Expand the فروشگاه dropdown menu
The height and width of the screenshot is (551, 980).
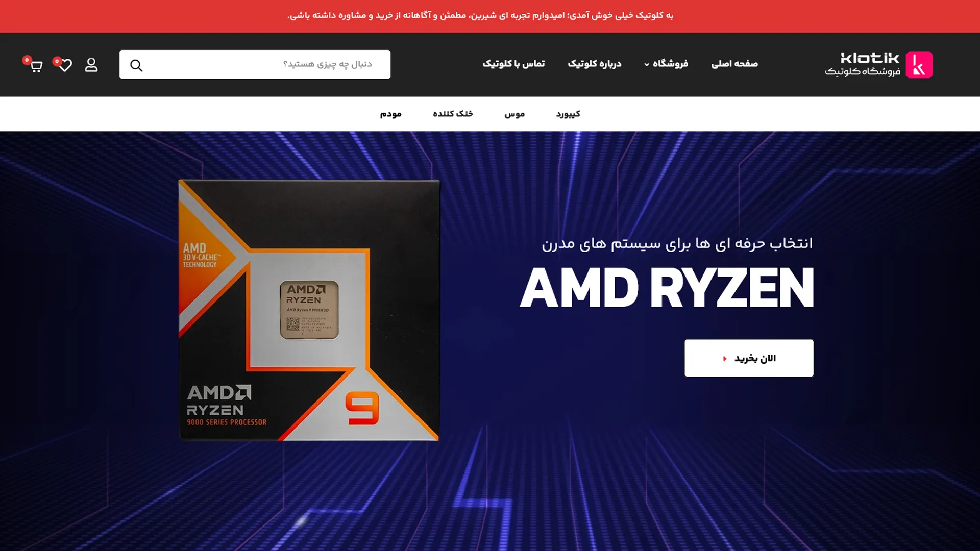click(x=666, y=64)
